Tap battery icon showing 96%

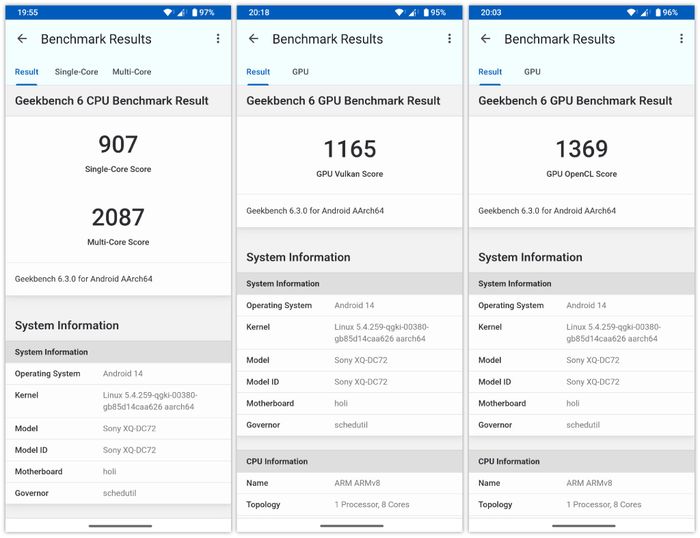tap(658, 13)
